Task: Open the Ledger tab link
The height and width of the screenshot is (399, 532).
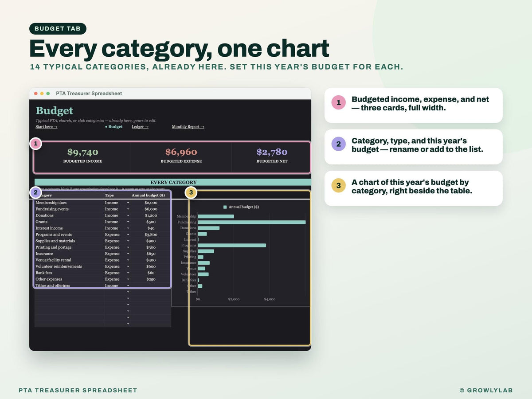Action: [x=140, y=127]
